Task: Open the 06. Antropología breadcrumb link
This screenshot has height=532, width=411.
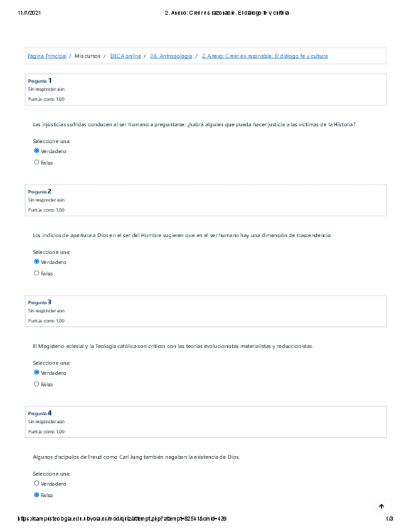Action: [x=171, y=56]
